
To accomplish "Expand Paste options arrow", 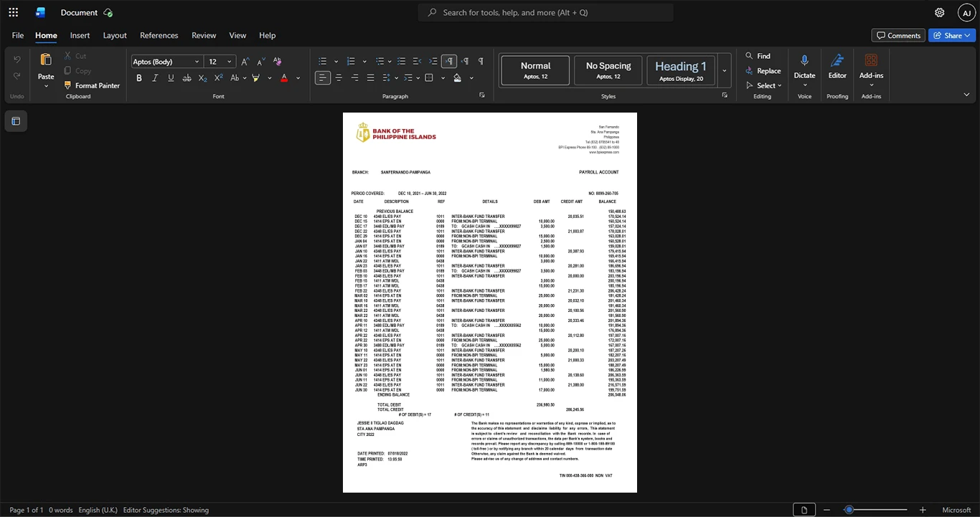I will (x=46, y=86).
